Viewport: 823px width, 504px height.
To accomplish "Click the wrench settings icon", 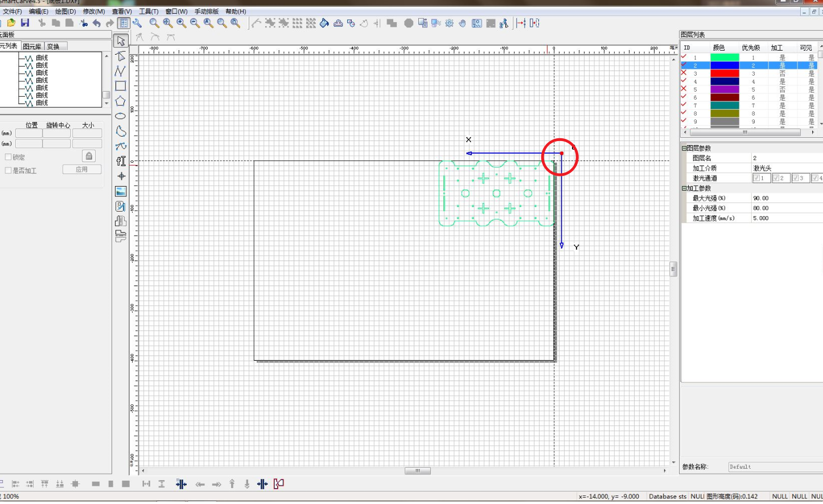I will 137,23.
